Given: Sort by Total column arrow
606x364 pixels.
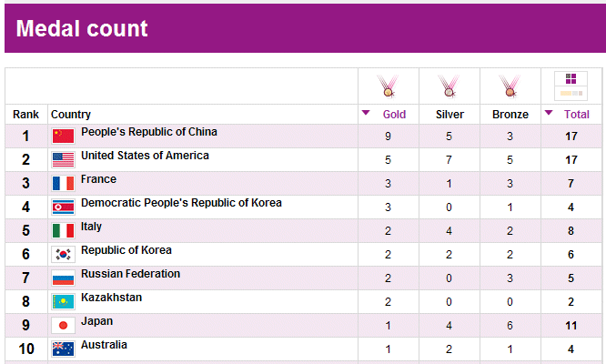Looking at the screenshot, I should pyautogui.click(x=548, y=114).
